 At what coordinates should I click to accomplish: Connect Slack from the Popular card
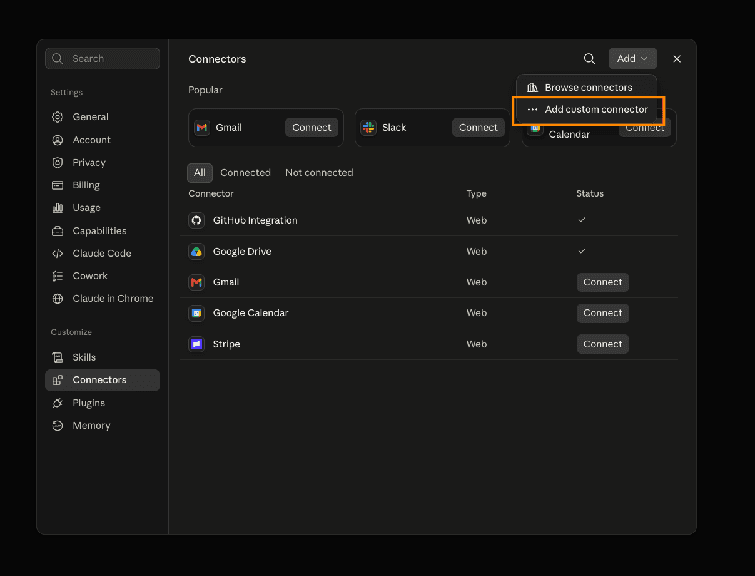[x=478, y=128]
